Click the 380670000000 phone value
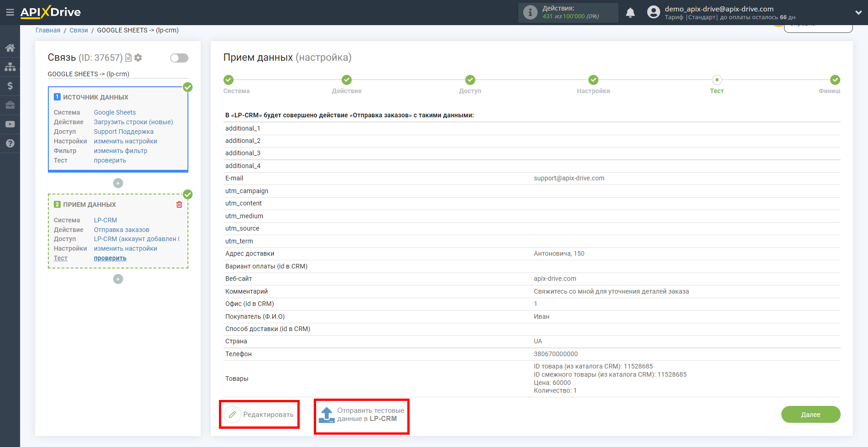This screenshot has width=868, height=447. [x=556, y=354]
